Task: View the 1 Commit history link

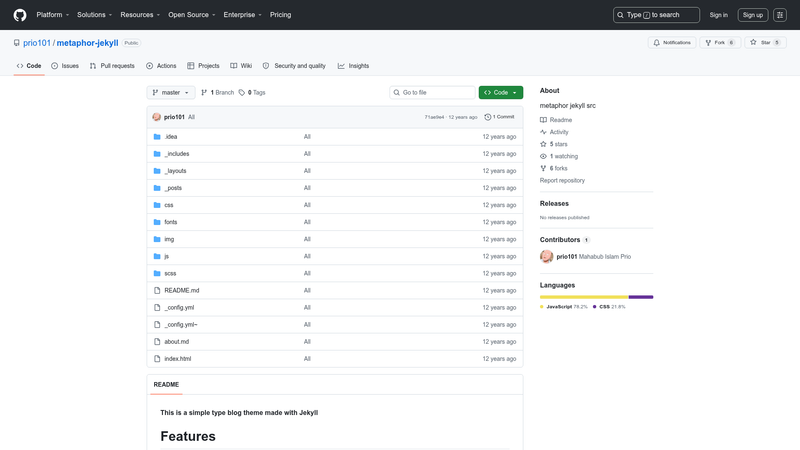Action: (x=499, y=117)
